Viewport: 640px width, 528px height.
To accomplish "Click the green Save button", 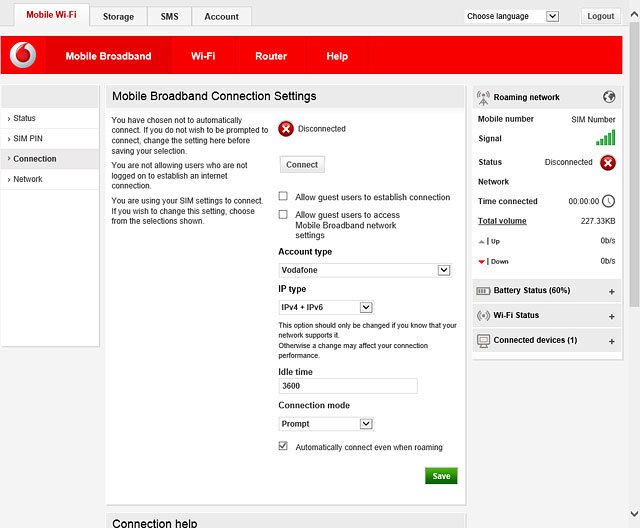I will (441, 476).
